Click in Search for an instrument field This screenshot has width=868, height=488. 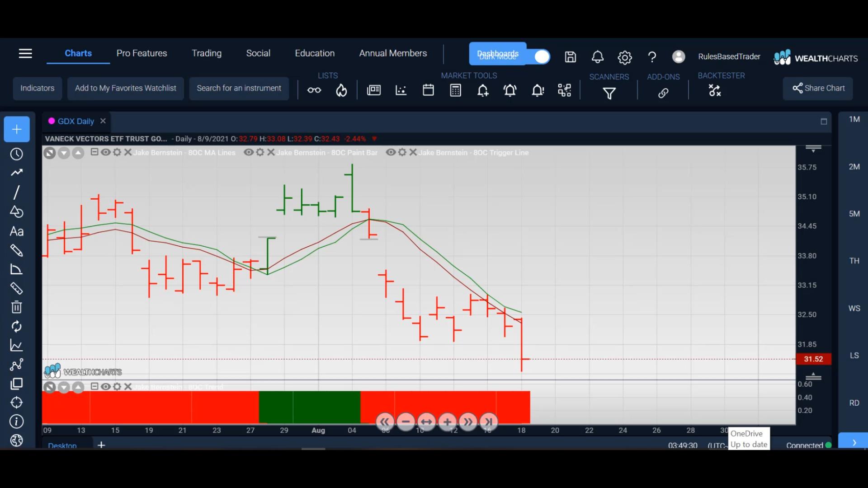pos(239,88)
